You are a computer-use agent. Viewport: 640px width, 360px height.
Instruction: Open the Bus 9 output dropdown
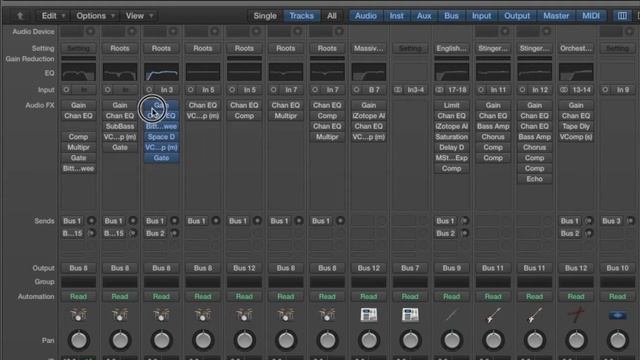point(451,268)
